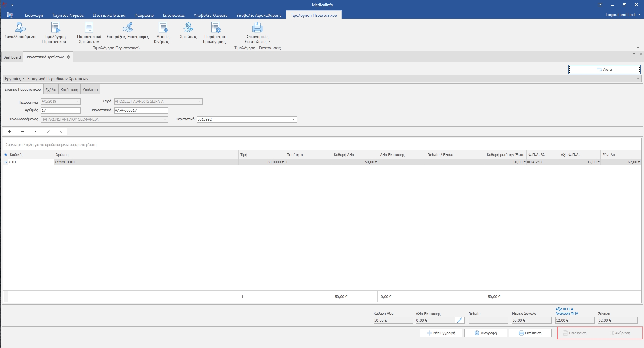644x348 pixels.
Task: Click the Ανάλυση ΦΠΑ link
Action: click(x=567, y=313)
